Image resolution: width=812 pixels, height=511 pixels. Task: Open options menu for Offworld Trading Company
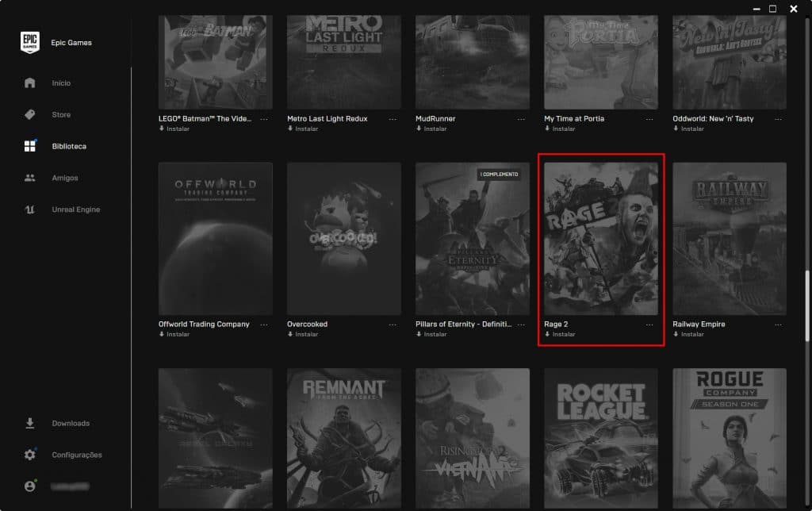tap(264, 325)
